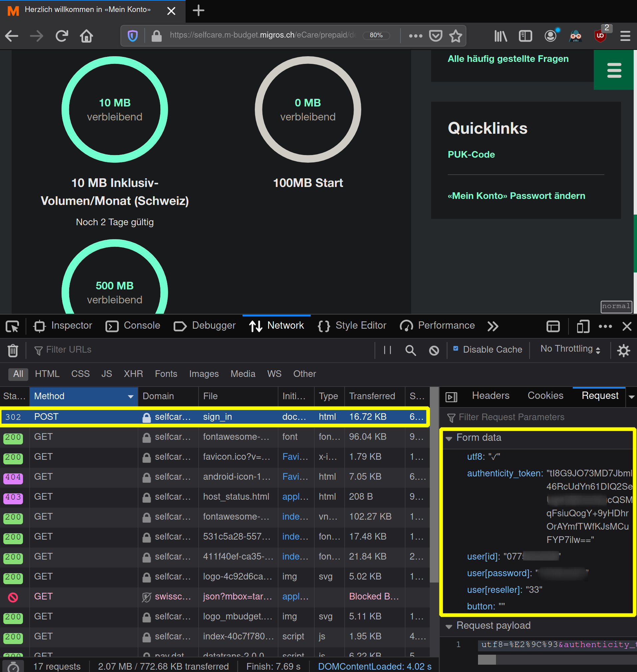Focus Filter Request Parameters field
Image resolution: width=637 pixels, height=672 pixels.
[538, 418]
